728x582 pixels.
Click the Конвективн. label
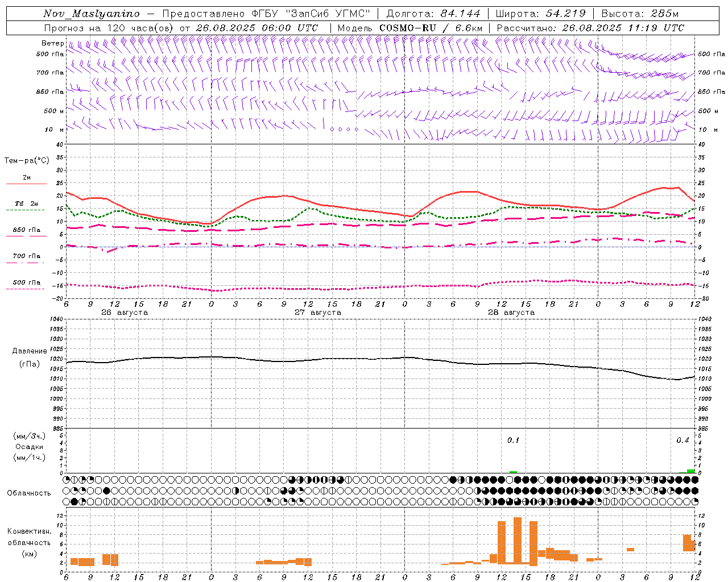pos(30,531)
